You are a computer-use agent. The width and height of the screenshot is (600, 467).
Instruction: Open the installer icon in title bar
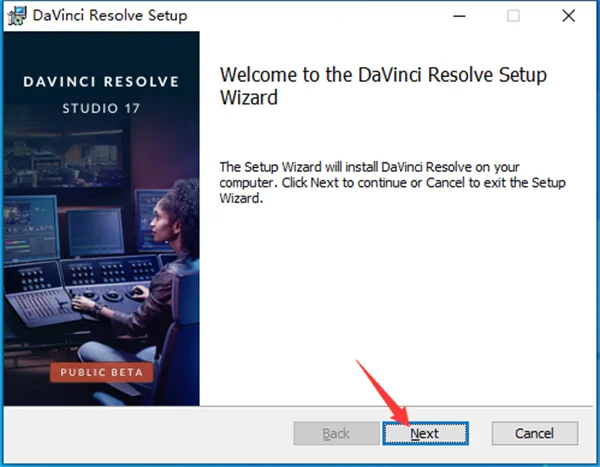click(x=17, y=16)
